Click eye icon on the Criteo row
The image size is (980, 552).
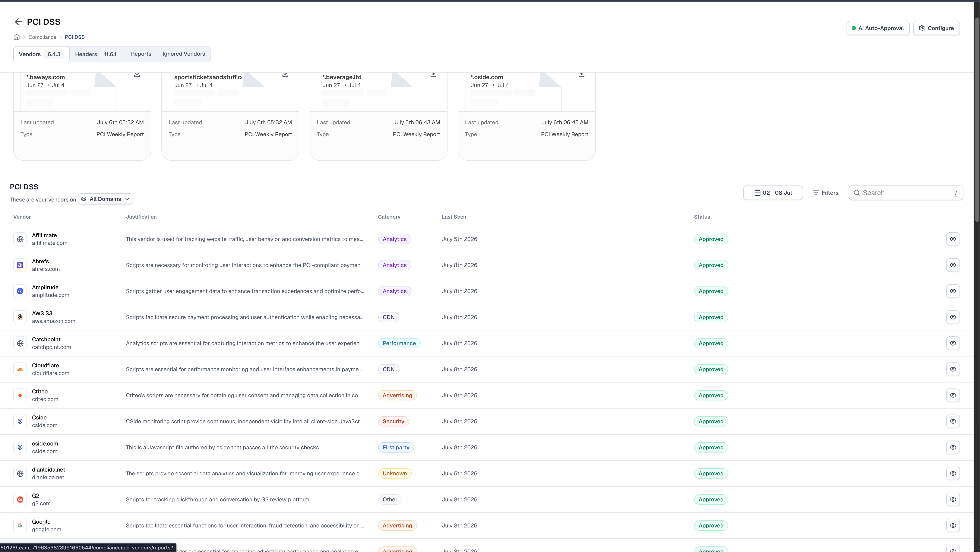click(953, 395)
